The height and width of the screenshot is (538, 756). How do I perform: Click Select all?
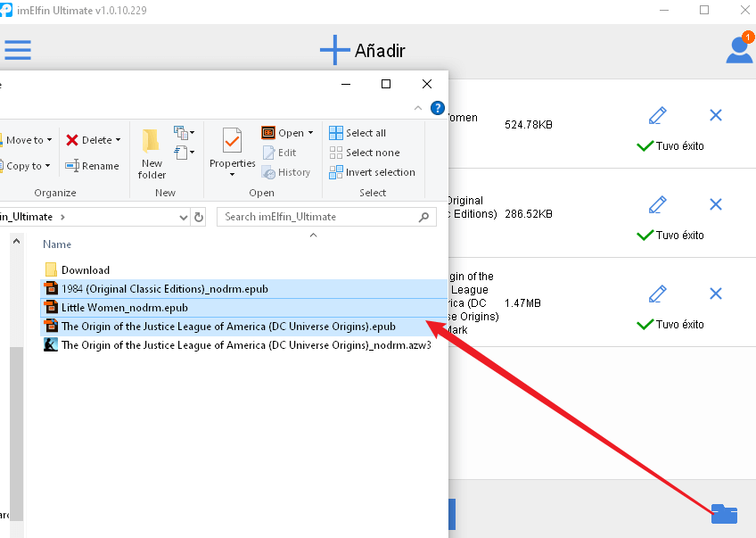357,133
